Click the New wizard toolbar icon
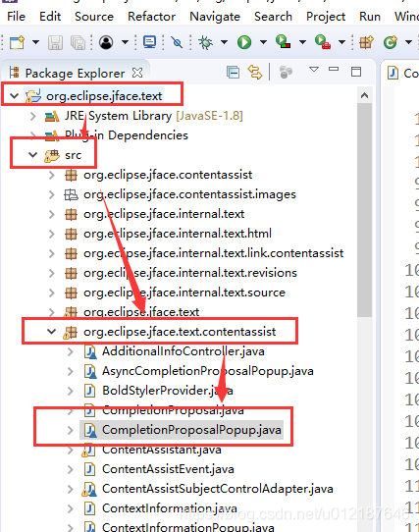Viewport: 419px width, 532px height. coord(17,42)
